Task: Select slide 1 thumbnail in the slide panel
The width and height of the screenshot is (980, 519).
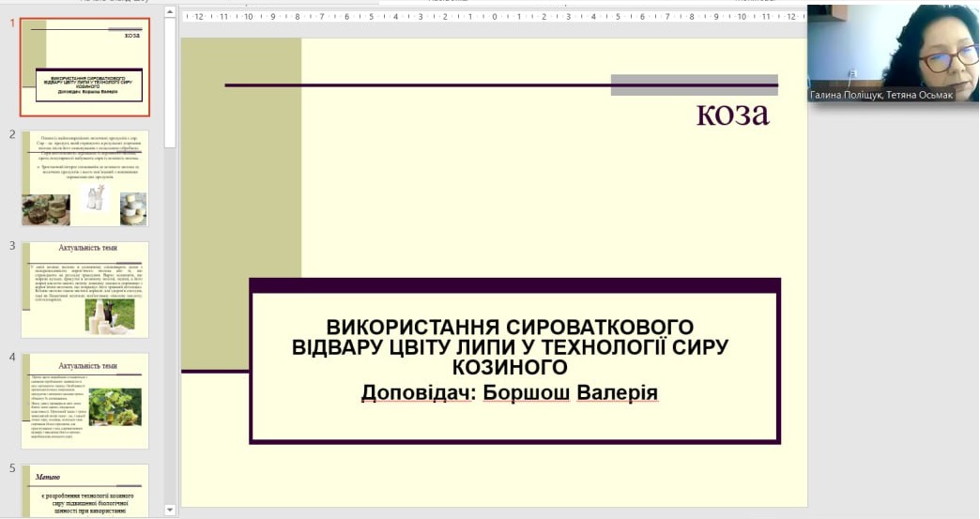Action: pos(85,68)
